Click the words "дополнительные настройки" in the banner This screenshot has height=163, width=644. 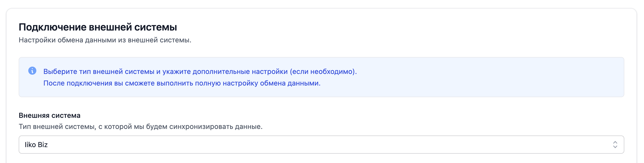click(x=240, y=72)
